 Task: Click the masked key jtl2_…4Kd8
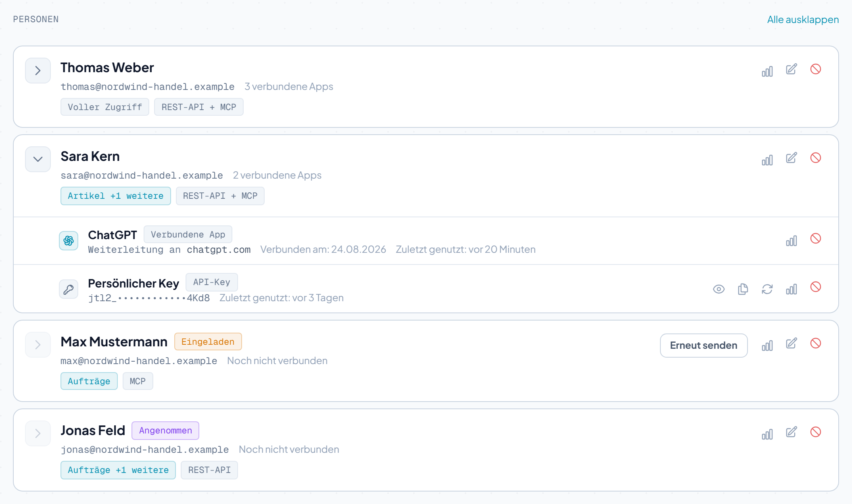click(x=149, y=298)
